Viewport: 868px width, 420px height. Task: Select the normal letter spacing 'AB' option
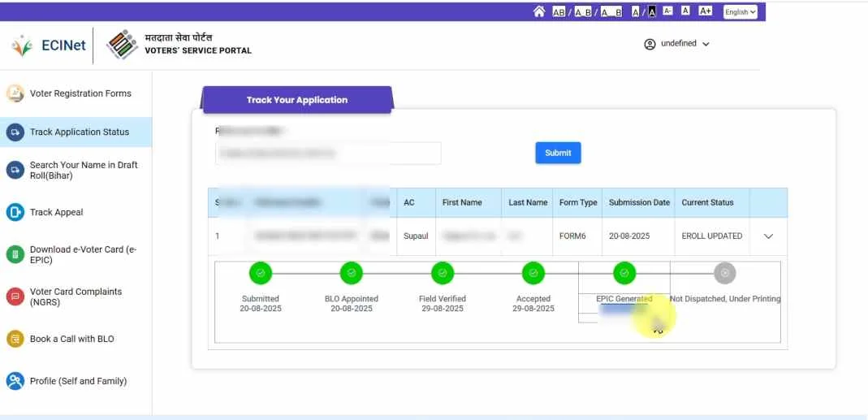pos(559,11)
